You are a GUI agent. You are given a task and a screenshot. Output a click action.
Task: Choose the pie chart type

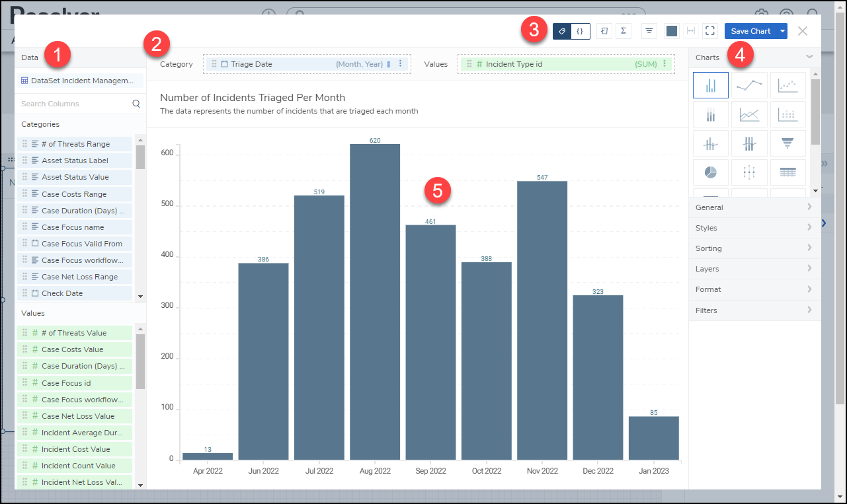(710, 172)
